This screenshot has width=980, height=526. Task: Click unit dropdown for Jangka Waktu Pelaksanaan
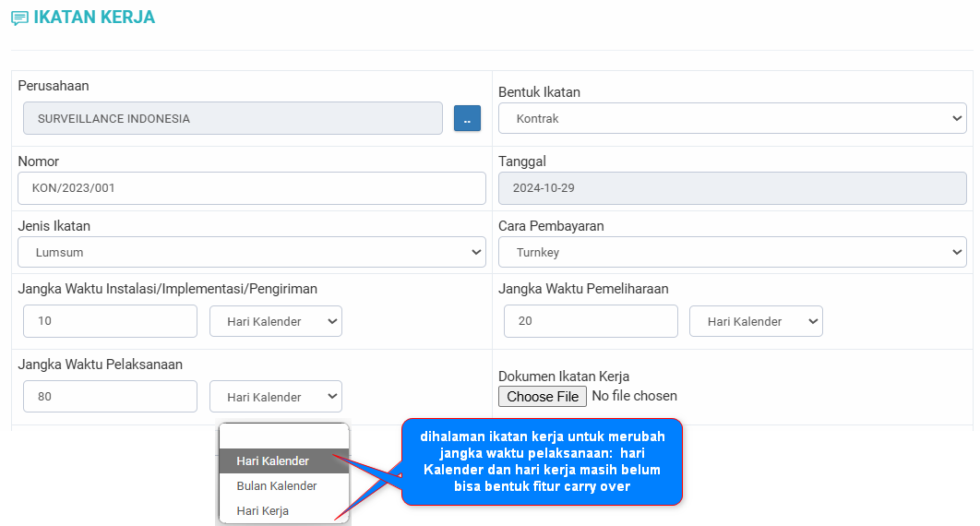(x=276, y=397)
